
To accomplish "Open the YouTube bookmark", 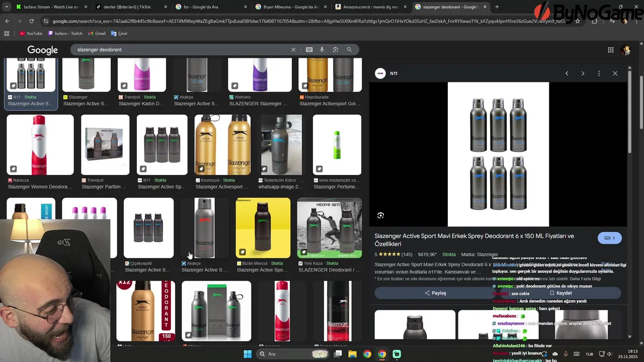I will (x=31, y=33).
